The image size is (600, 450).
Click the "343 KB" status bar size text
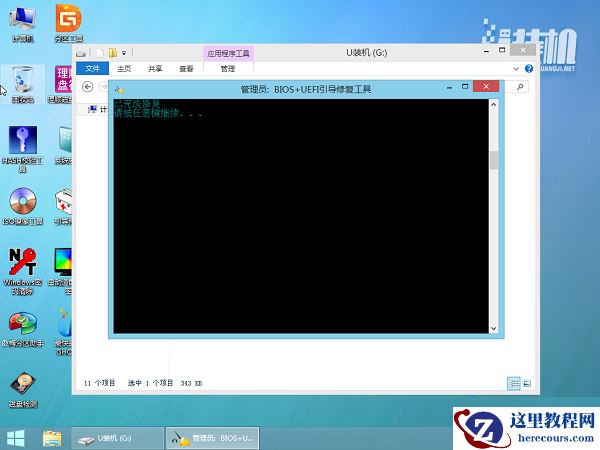click(191, 383)
